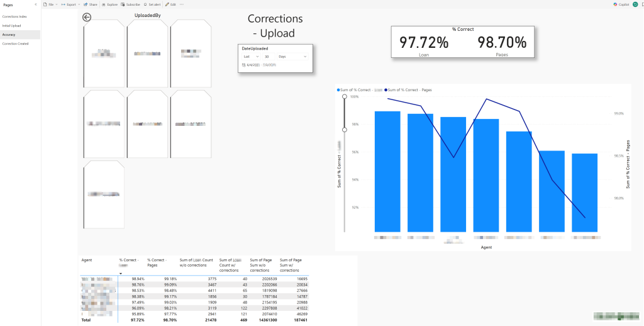Click the table cell 99.17%

(170, 296)
